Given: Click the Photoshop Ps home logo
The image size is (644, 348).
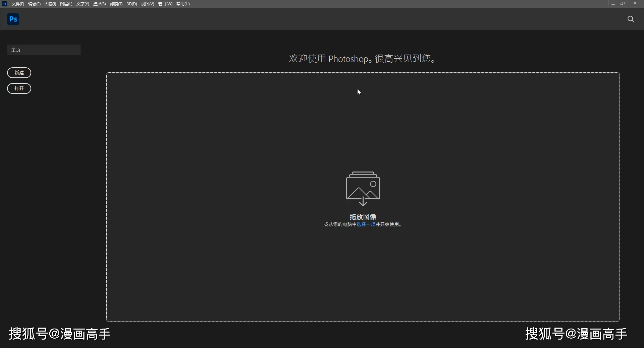Looking at the screenshot, I should tap(13, 19).
